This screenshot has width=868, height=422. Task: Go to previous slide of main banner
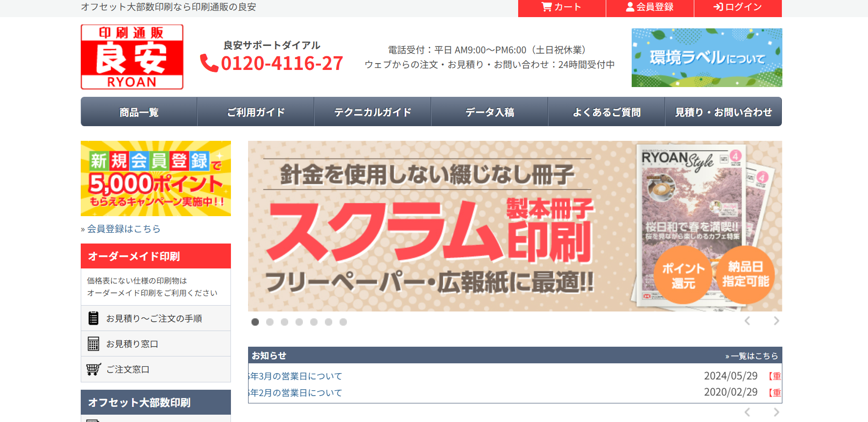[x=747, y=321]
